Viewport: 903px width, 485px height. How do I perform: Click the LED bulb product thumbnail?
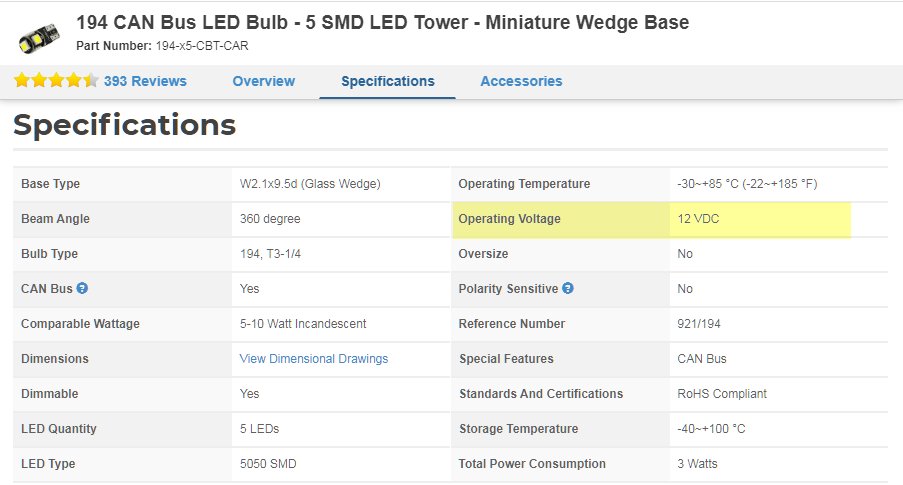pos(39,37)
